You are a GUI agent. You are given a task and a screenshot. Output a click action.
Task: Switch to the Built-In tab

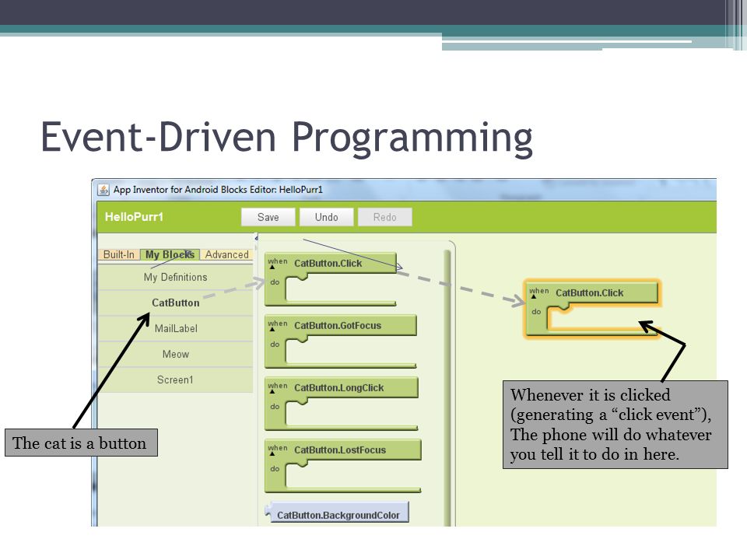tap(118, 254)
